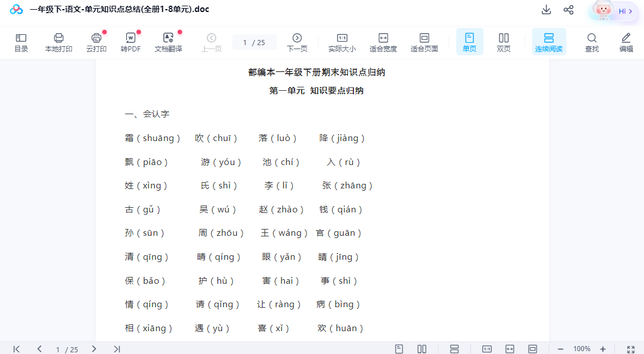Click the 本地打印 local print icon
Screen dimensions: 644x354
(x=59, y=42)
